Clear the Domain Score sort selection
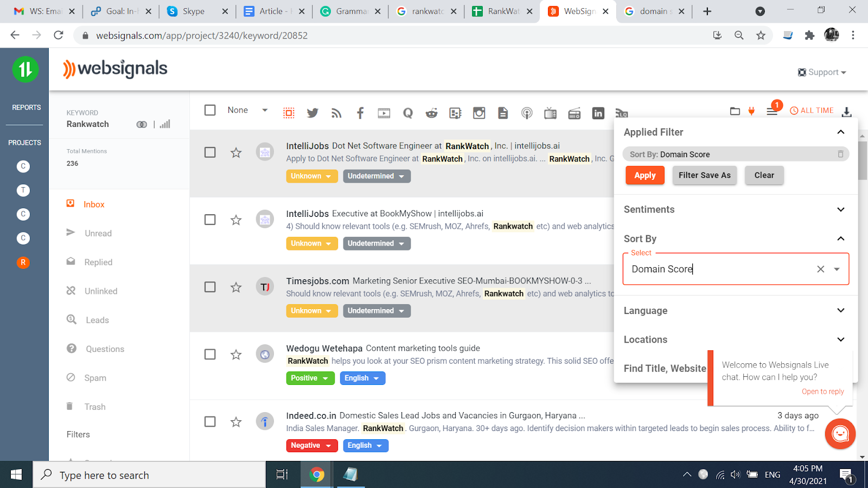 [x=821, y=269]
